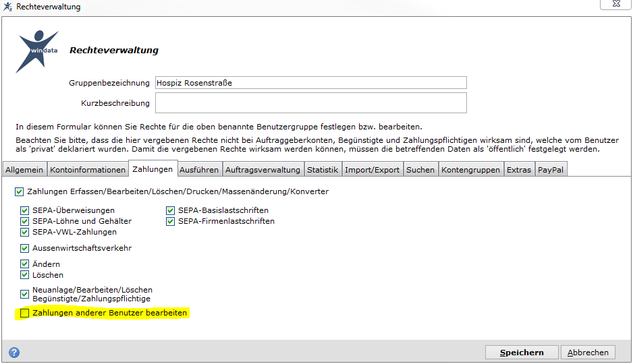Disable Aussenwirtschaftsverkehr option
633x364 pixels.
pyautogui.click(x=24, y=248)
